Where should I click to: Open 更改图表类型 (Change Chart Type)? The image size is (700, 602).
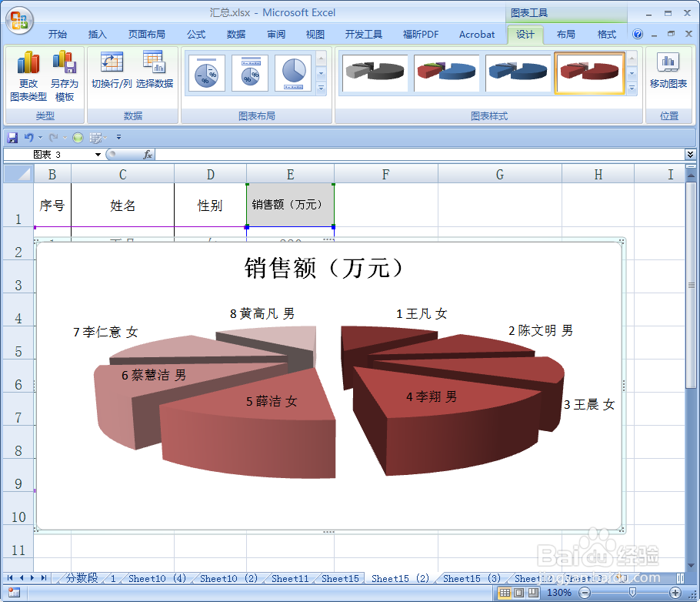point(28,76)
